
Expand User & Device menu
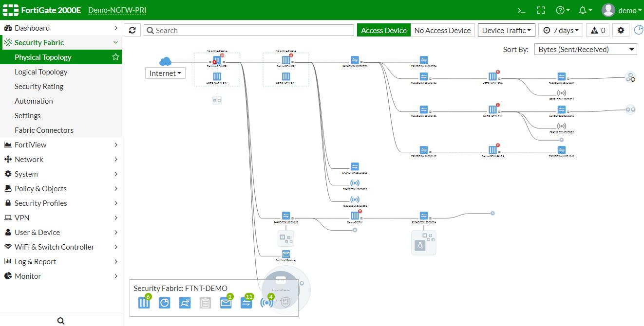click(61, 232)
